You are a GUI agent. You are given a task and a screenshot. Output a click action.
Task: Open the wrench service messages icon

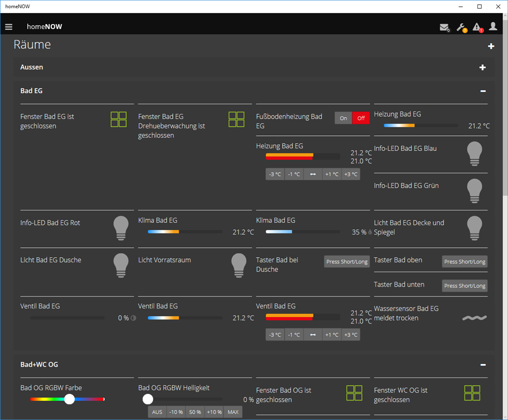(x=461, y=27)
